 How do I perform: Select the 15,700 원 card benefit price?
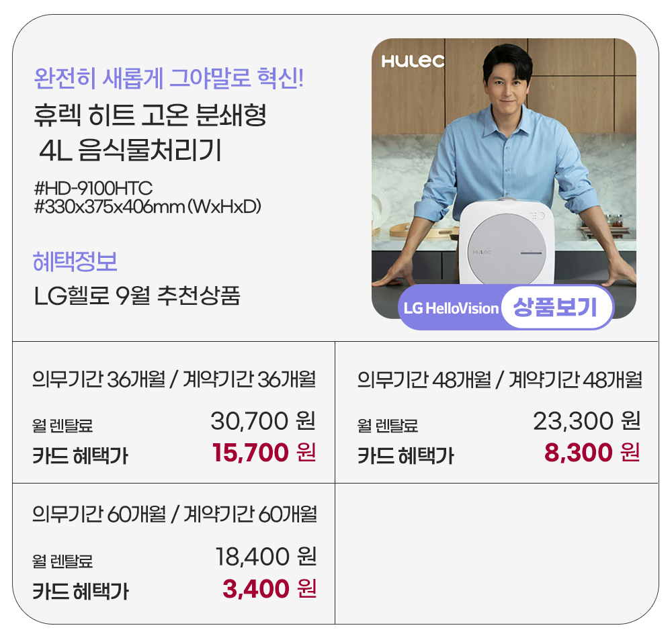coord(264,453)
